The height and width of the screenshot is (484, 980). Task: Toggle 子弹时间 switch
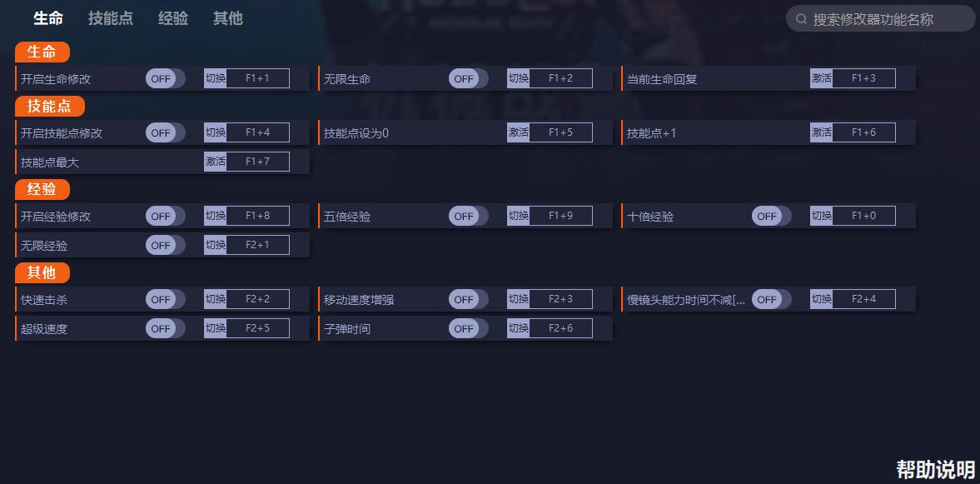pyautogui.click(x=468, y=328)
